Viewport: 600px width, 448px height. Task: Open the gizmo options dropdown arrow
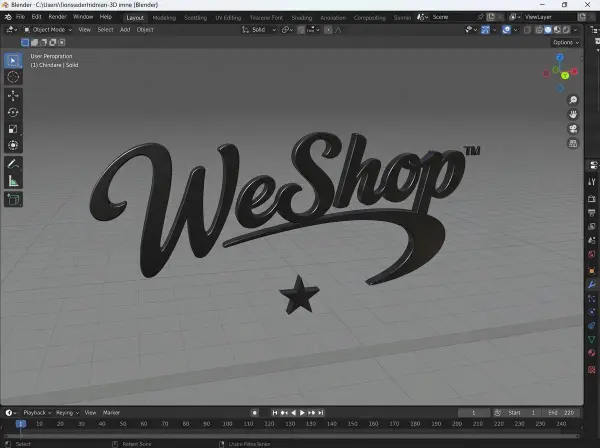[494, 30]
